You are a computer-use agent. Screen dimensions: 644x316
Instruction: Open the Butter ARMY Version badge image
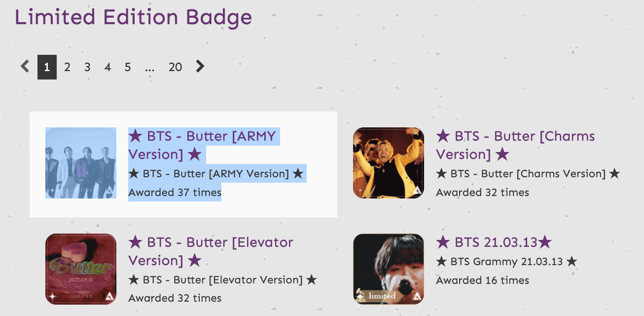pyautogui.click(x=81, y=163)
